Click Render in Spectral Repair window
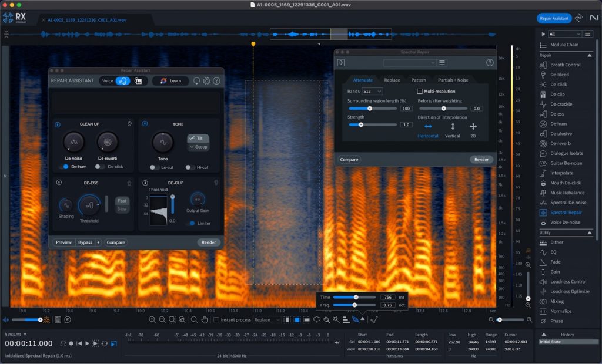The image size is (602, 364). click(481, 159)
